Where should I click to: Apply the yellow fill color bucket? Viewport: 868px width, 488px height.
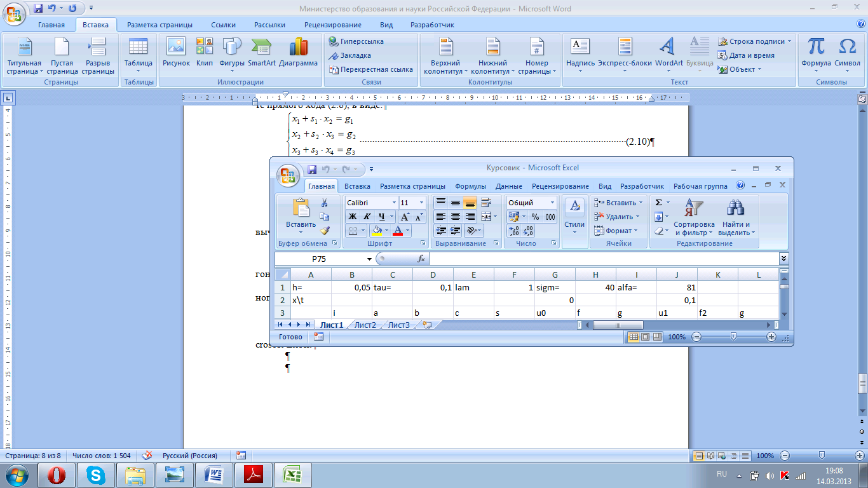376,231
